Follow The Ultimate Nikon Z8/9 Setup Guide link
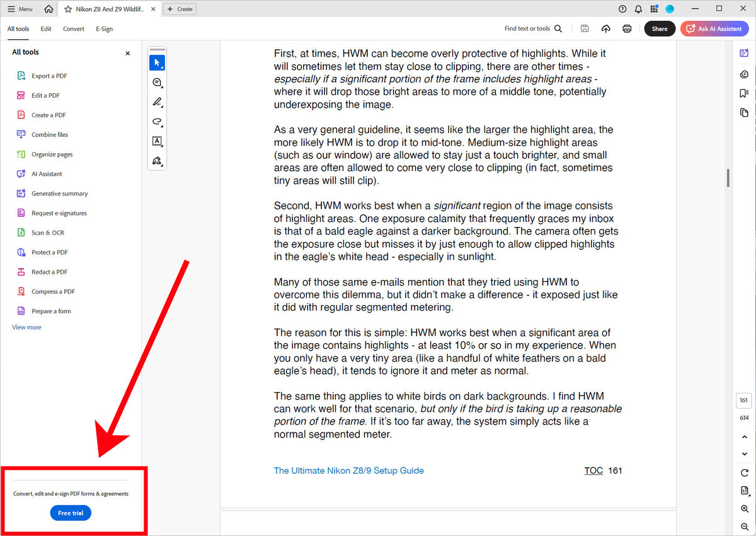The height and width of the screenshot is (536, 756). click(x=348, y=470)
